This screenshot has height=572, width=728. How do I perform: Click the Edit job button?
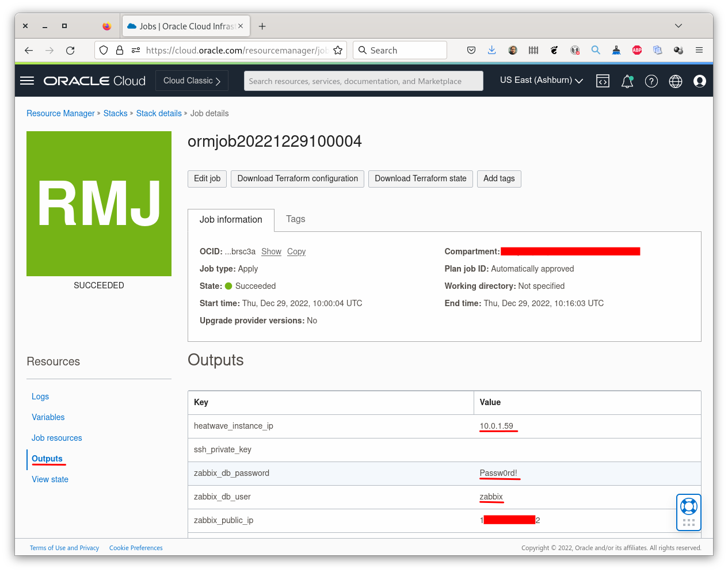207,179
